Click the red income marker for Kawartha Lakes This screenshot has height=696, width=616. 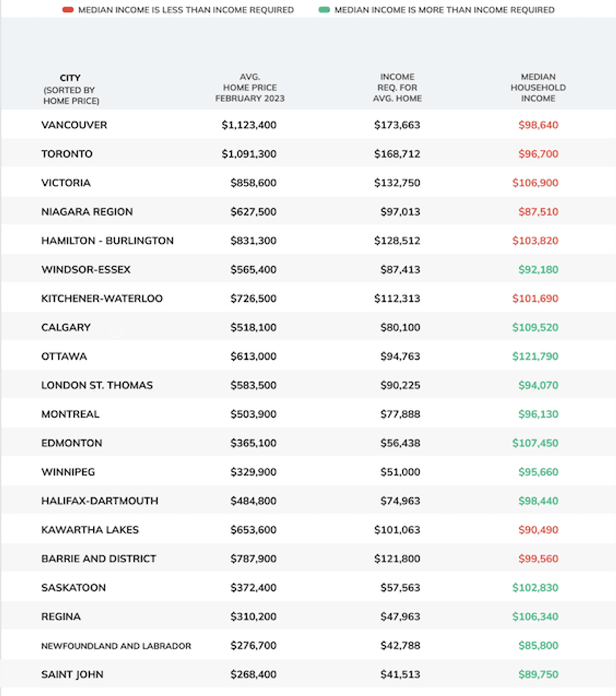pyautogui.click(x=539, y=529)
